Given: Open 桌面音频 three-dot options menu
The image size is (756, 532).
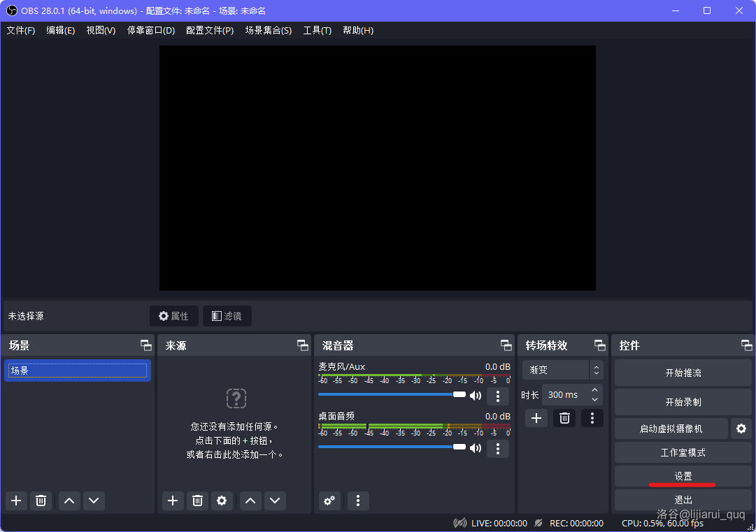Looking at the screenshot, I should pos(498,449).
